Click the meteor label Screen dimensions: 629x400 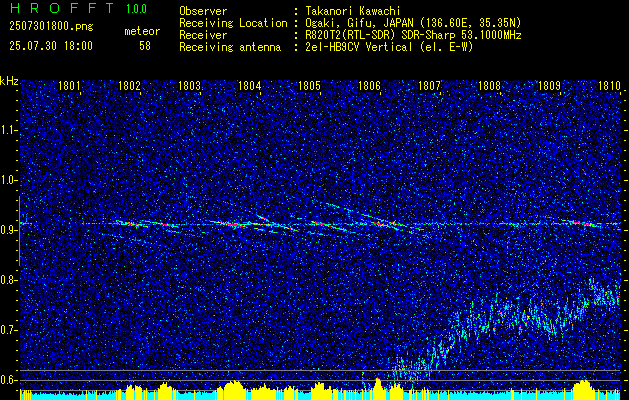pos(142,31)
